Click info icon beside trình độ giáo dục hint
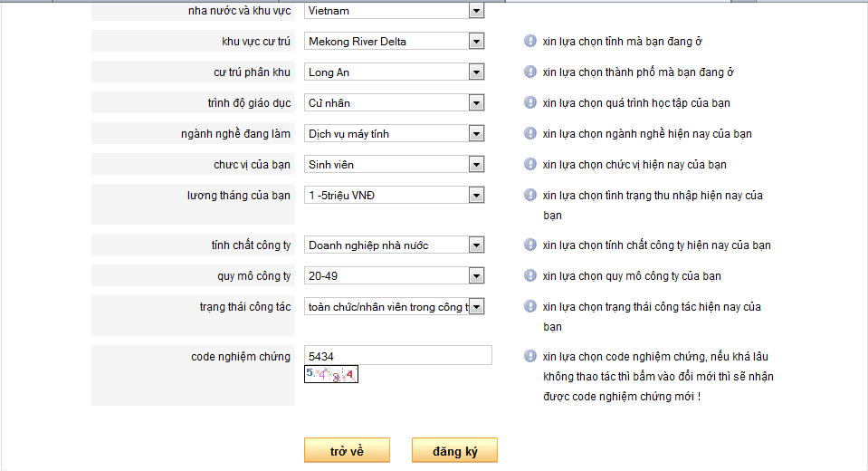The width and height of the screenshot is (868, 471). (530, 102)
